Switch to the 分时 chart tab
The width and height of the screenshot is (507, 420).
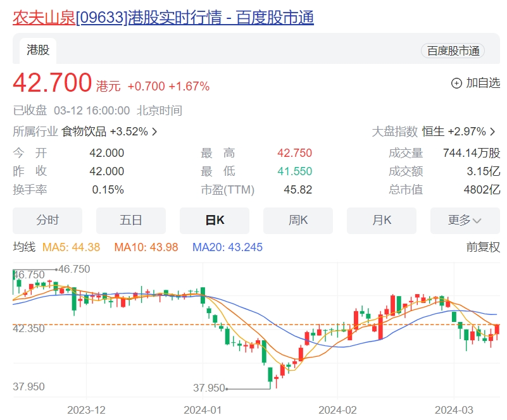[x=47, y=220]
